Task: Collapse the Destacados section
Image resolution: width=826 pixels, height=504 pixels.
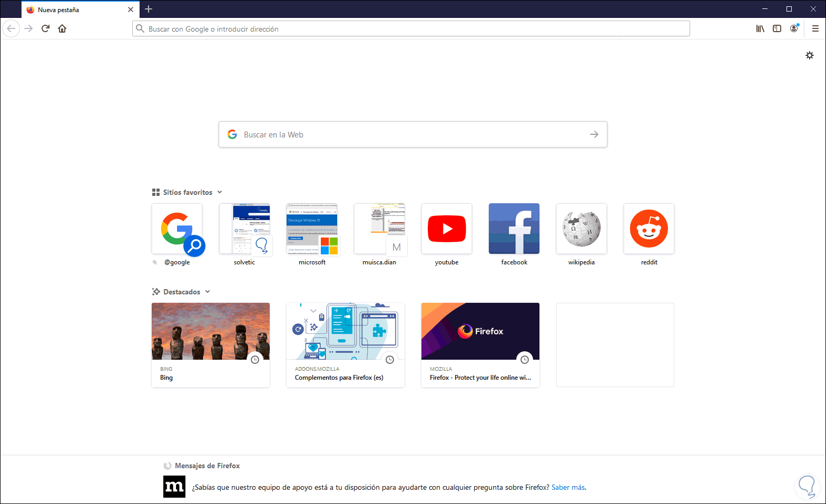Action: (x=208, y=292)
